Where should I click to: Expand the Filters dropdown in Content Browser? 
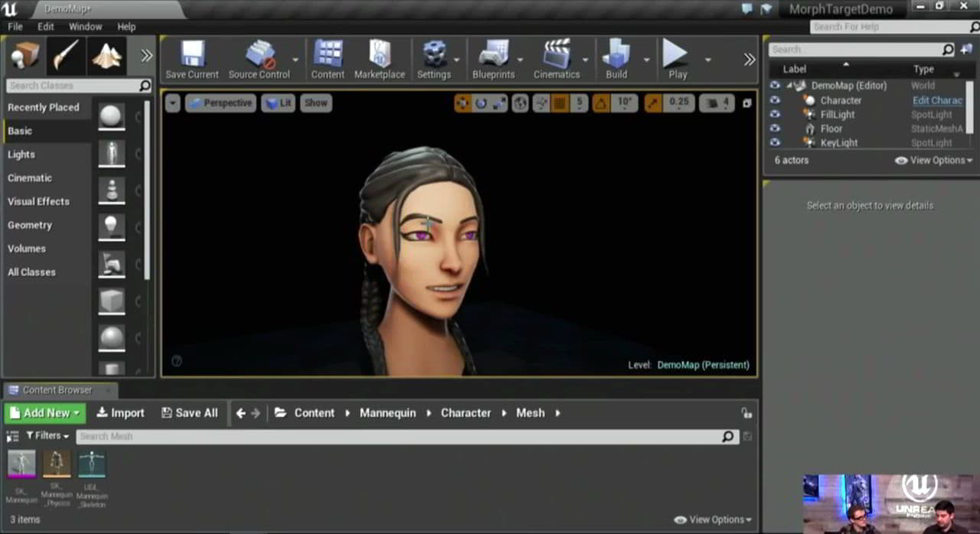pos(47,435)
